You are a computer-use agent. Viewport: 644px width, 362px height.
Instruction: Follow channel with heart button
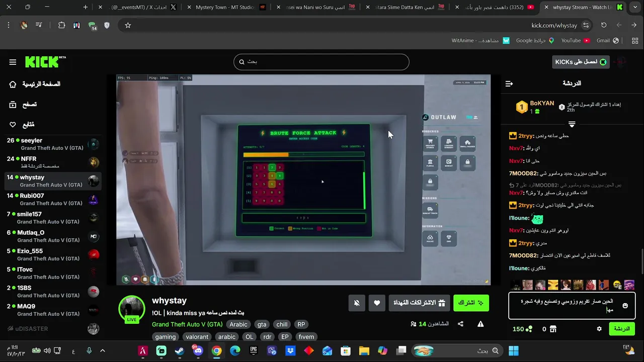pos(377,303)
